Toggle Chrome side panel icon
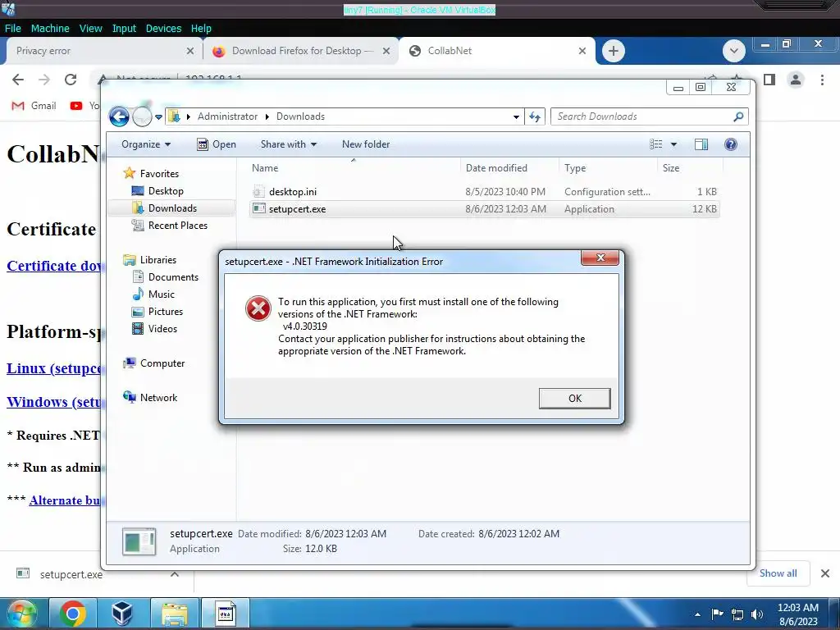 [x=769, y=80]
